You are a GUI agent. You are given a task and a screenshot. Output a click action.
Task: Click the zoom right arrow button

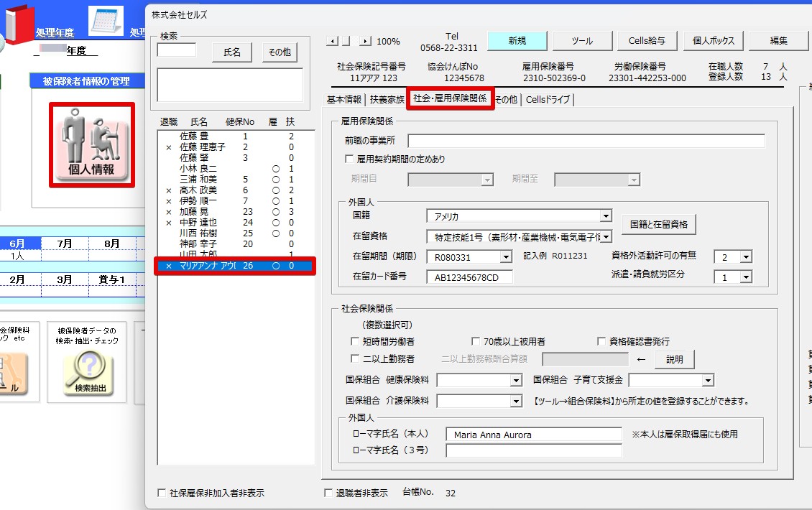(x=366, y=41)
